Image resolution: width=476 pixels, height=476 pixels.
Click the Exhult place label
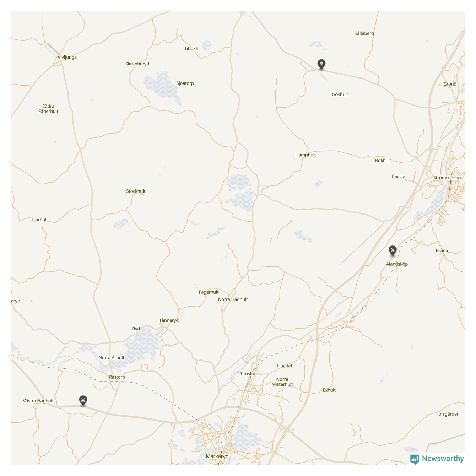[x=329, y=390]
